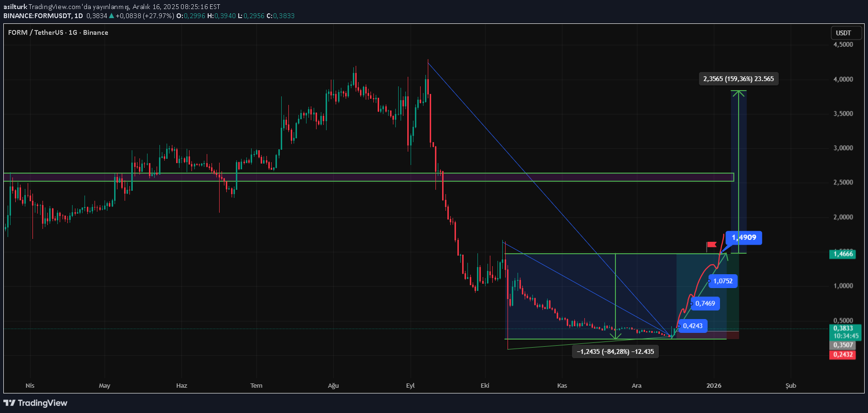Click the −1,2435 (−84,28%) measurement label
Screen dimensions: 868x413
click(x=615, y=351)
